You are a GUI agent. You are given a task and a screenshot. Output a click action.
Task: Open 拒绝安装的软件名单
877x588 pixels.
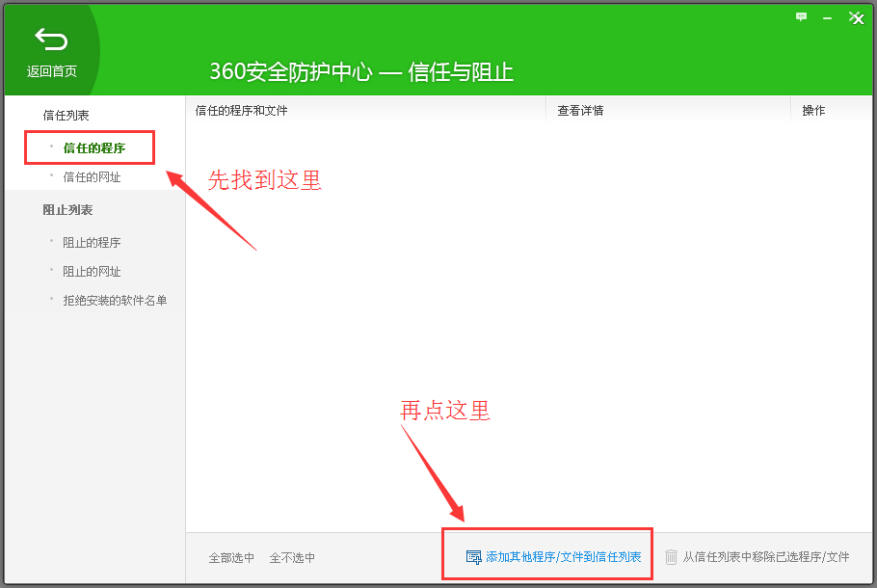(x=115, y=301)
